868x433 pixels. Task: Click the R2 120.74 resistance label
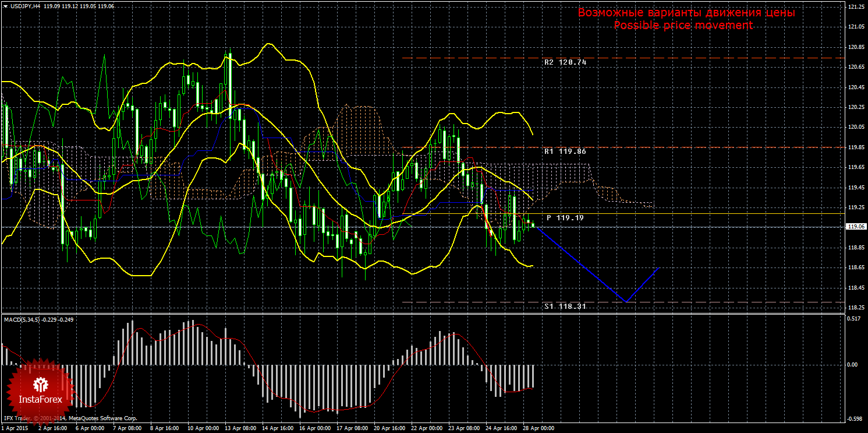click(565, 62)
